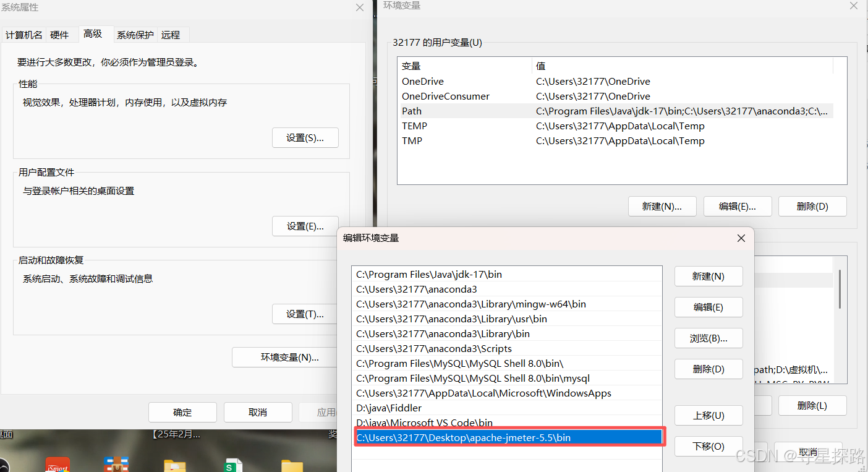The height and width of the screenshot is (472, 868).
Task: Open startup and recovery 设置(T)... button
Action: point(305,314)
